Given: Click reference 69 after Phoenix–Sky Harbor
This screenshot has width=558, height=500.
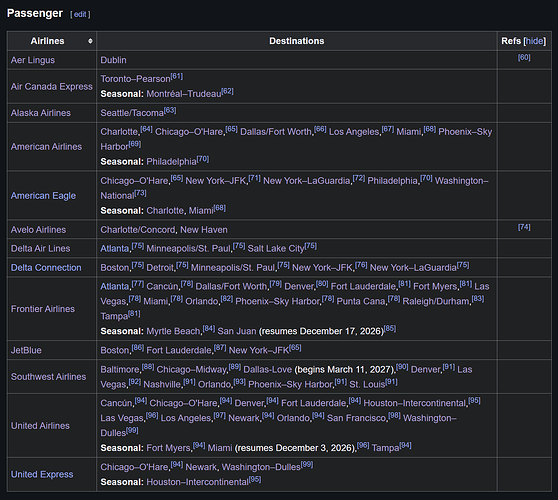Looking at the screenshot, I should [x=135, y=144].
